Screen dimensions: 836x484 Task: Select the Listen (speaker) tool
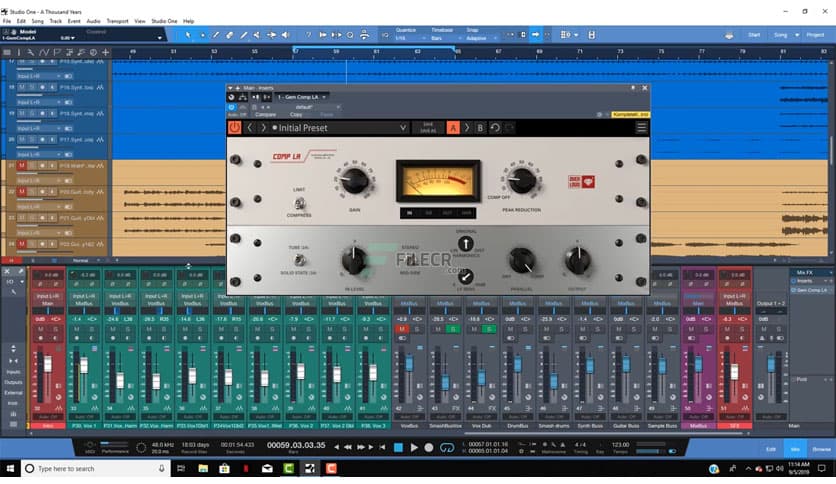pos(285,35)
